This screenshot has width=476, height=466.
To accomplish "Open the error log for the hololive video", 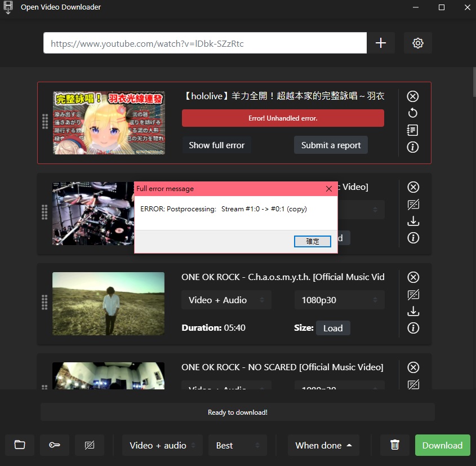I will 412,130.
